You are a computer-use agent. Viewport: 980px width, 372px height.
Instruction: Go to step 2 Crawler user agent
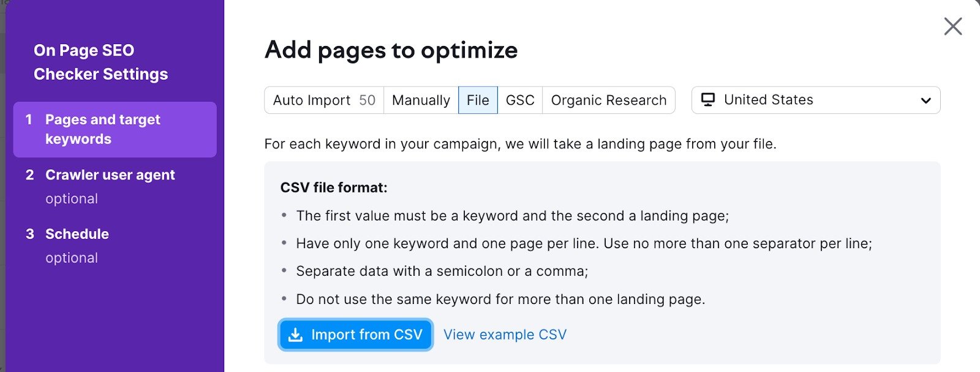110,175
